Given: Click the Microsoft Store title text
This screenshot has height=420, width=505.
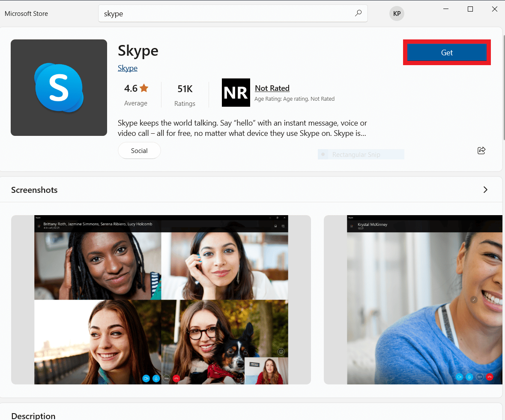Looking at the screenshot, I should point(27,14).
